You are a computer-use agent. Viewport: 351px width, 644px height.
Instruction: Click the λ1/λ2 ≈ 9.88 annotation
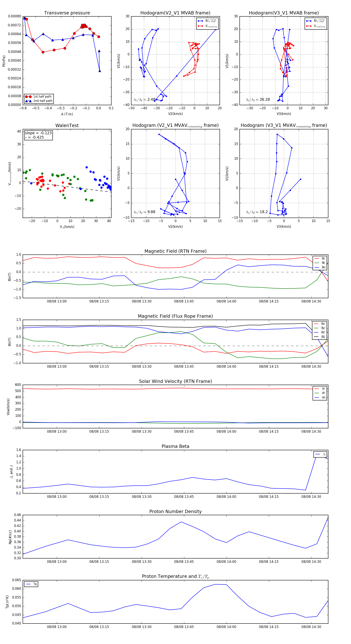[x=144, y=212]
